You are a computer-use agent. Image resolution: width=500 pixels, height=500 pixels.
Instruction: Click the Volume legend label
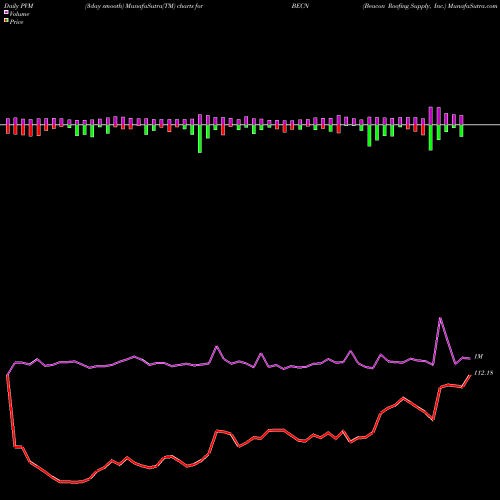19,14
